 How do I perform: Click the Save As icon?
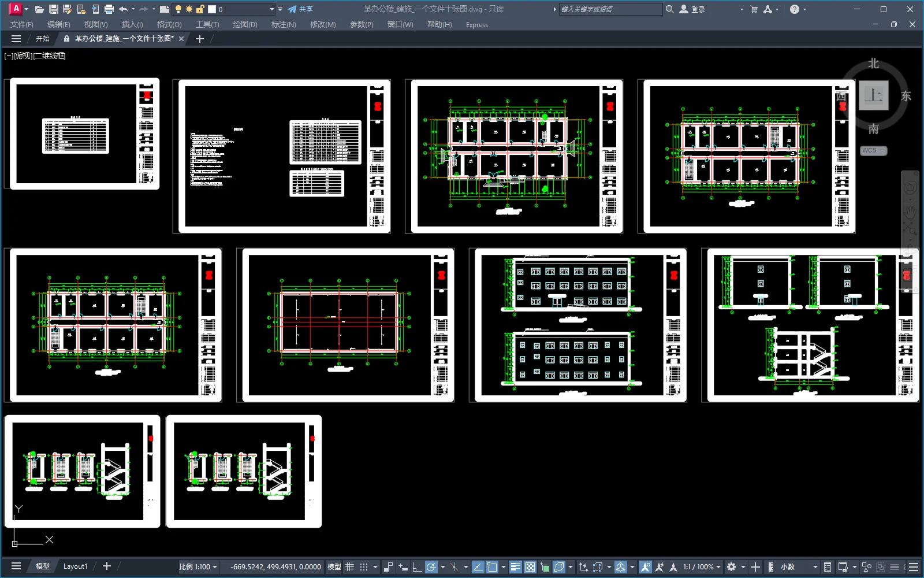pyautogui.click(x=68, y=9)
